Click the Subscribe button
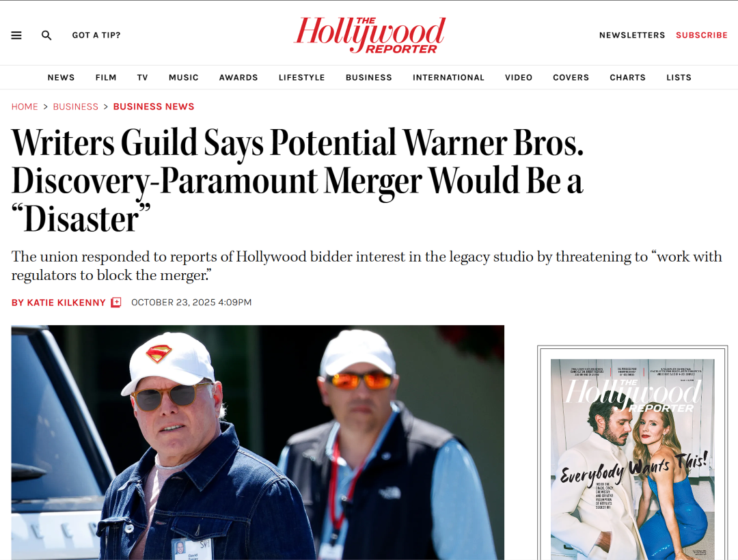The width and height of the screenshot is (738, 560). tap(702, 36)
